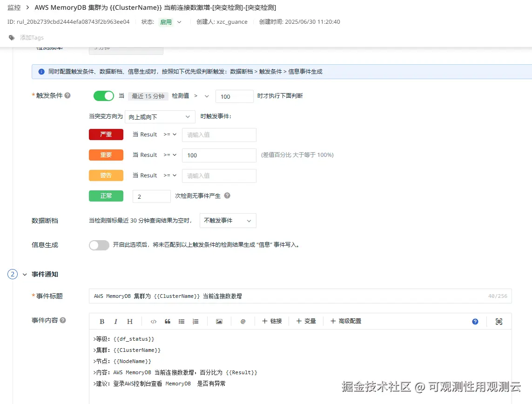
Task: Click the step 2 circle marker
Action: pyautogui.click(x=13, y=274)
